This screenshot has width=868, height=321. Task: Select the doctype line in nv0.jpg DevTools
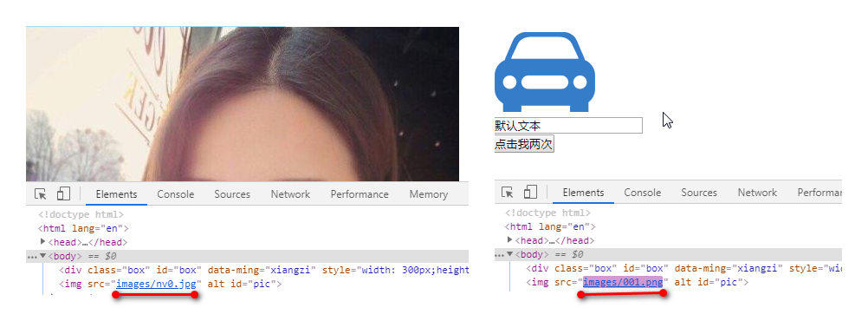[x=81, y=214]
